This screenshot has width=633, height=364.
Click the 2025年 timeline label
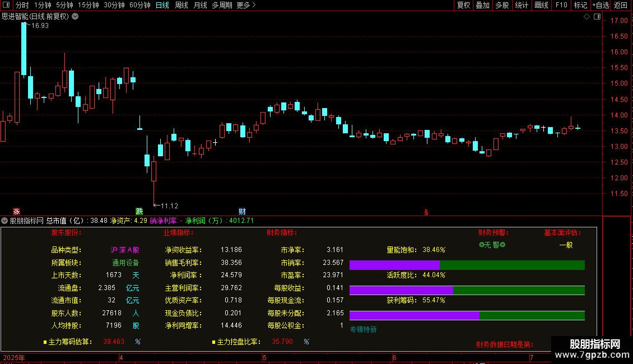click(x=14, y=358)
